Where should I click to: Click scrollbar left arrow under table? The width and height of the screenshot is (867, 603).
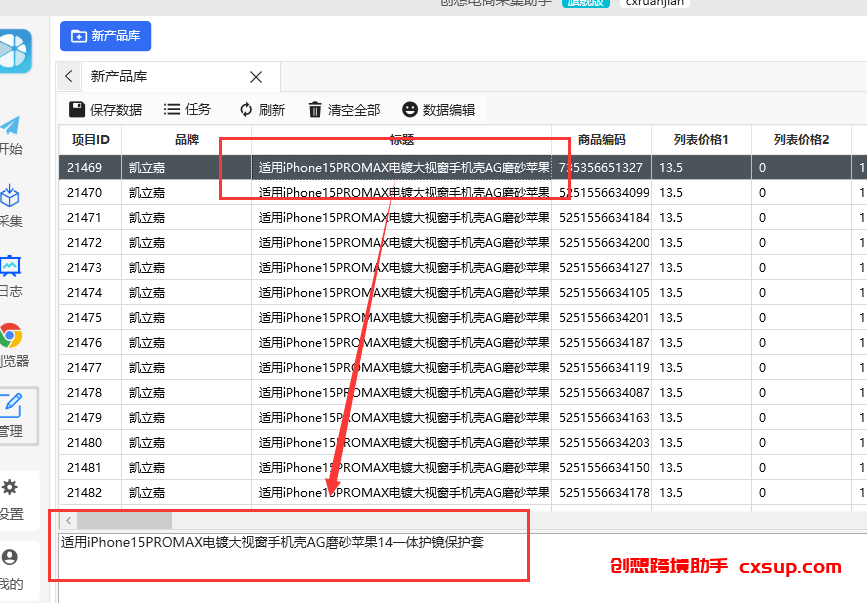(x=69, y=521)
